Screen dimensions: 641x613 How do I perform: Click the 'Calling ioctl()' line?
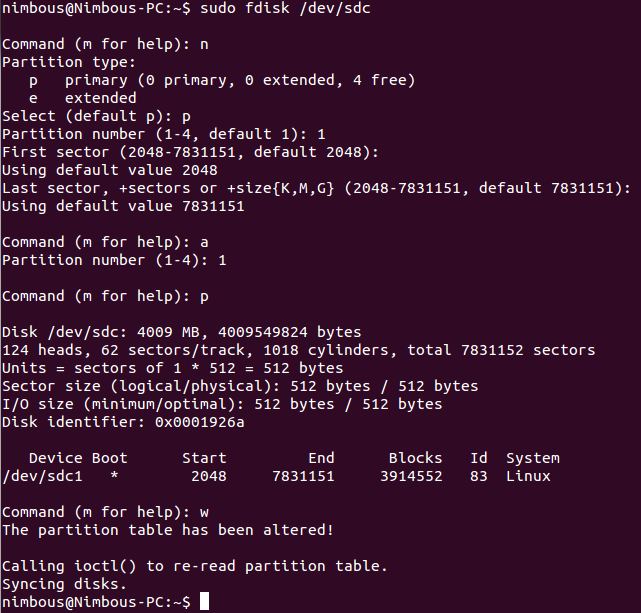point(195,566)
